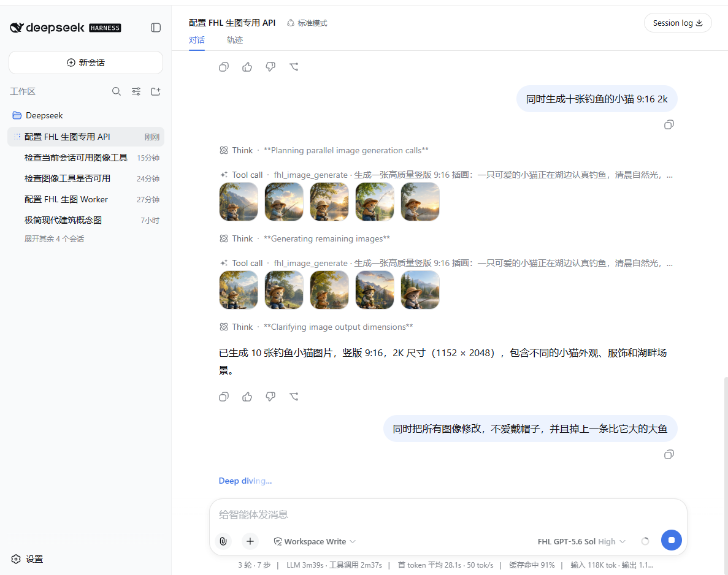Click the Deep diving status text
The image size is (728, 575).
coord(245,481)
